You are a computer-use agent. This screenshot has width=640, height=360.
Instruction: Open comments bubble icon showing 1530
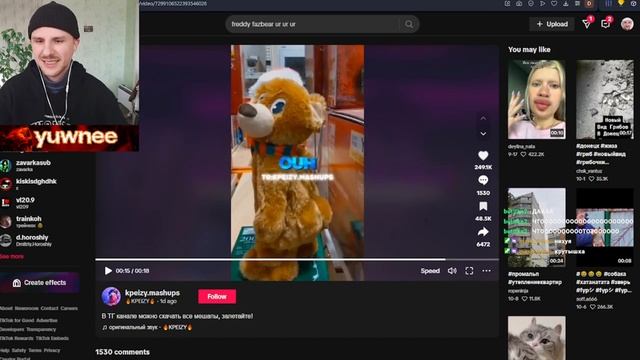coord(483,180)
